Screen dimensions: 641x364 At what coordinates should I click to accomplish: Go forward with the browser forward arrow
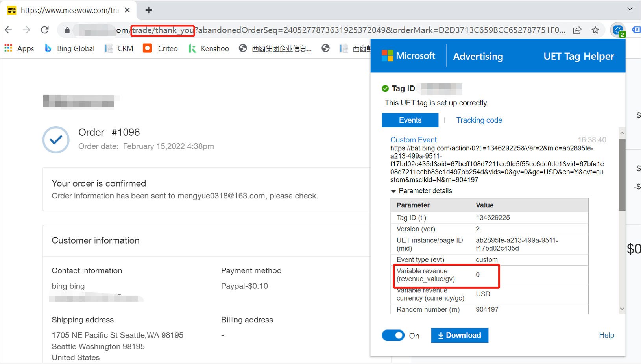(x=26, y=30)
